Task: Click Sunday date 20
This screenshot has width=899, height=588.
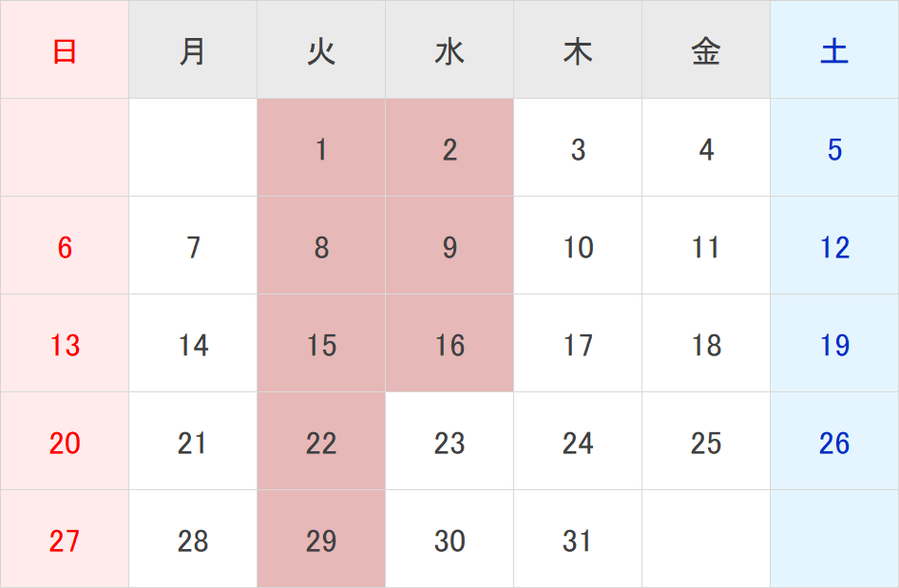Action: [65, 442]
